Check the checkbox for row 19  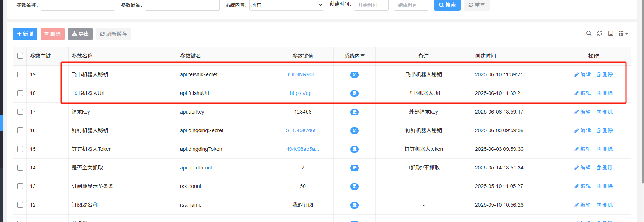(x=20, y=74)
